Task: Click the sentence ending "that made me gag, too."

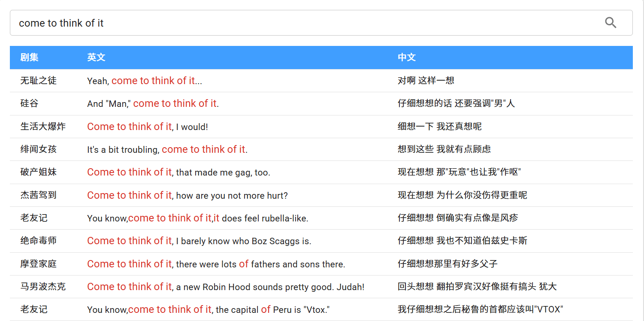Action: 178,173
